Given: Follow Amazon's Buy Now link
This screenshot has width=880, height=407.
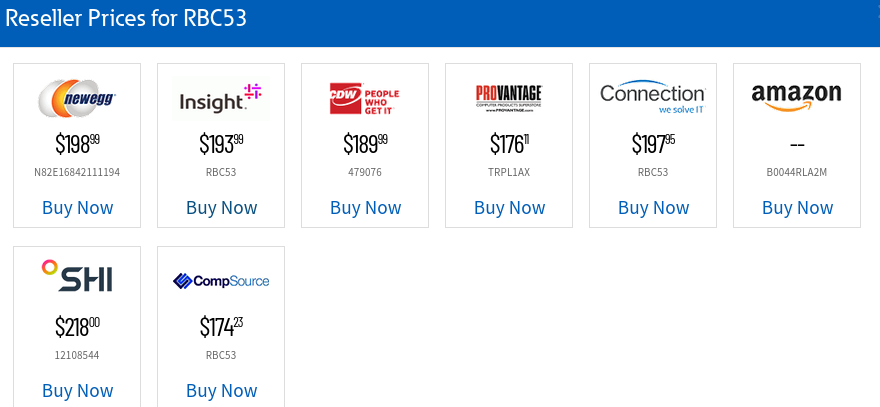Looking at the screenshot, I should tap(797, 208).
